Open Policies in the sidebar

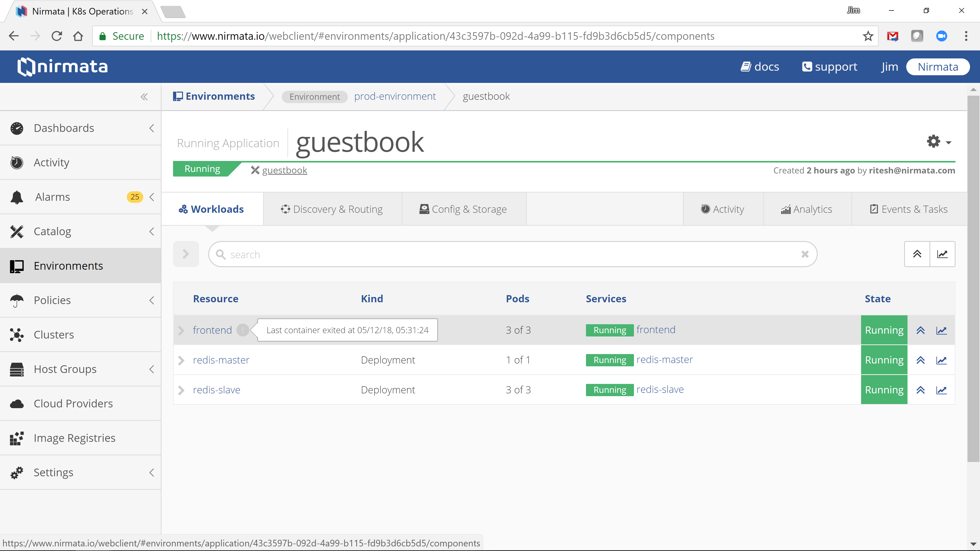tap(52, 300)
